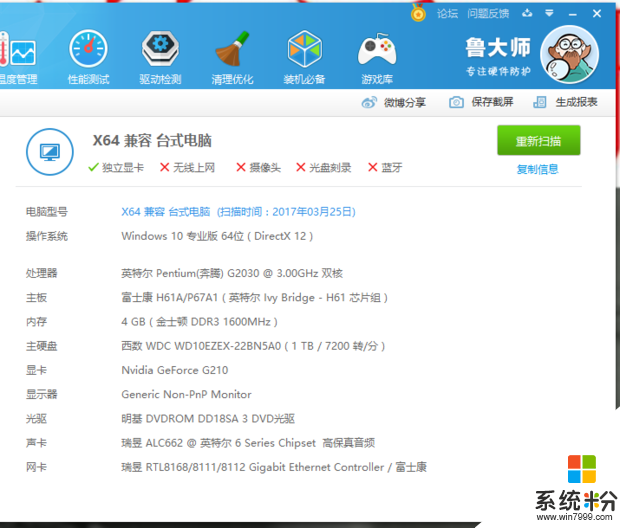This screenshot has height=528, width=620.
Task: Click the skin/download icon next to 问题反馈
Action: 527,13
